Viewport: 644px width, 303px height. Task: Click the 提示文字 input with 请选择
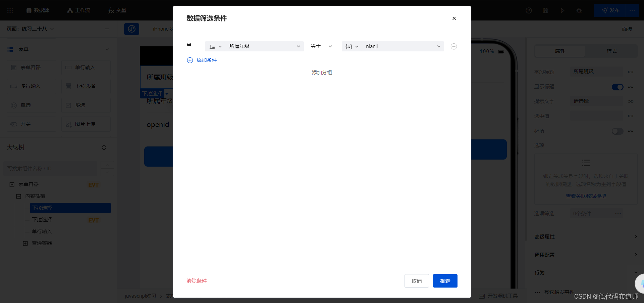pos(597,101)
